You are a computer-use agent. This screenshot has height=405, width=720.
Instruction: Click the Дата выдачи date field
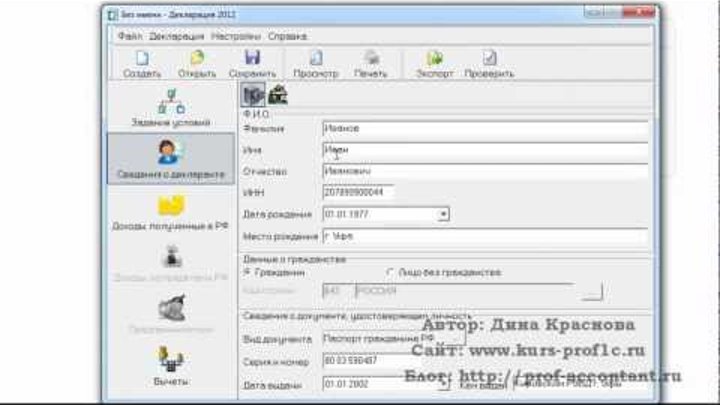coord(381,384)
